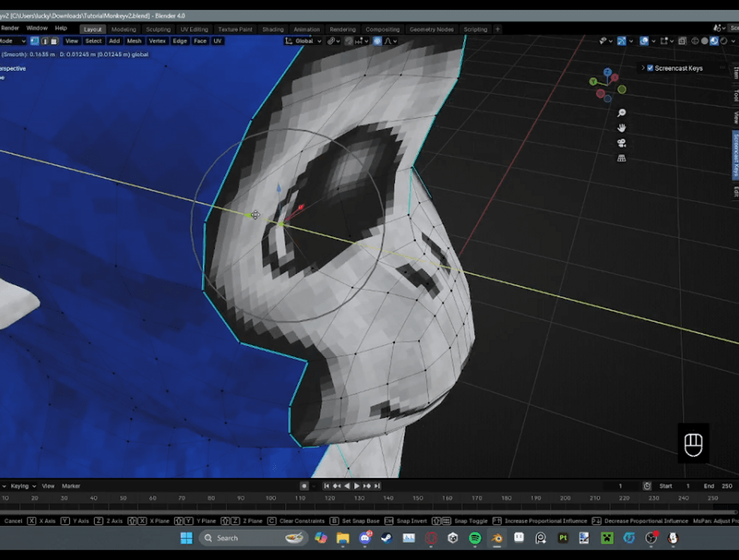Enable vertex select mode icon
This screenshot has width=739, height=560.
pos(34,41)
